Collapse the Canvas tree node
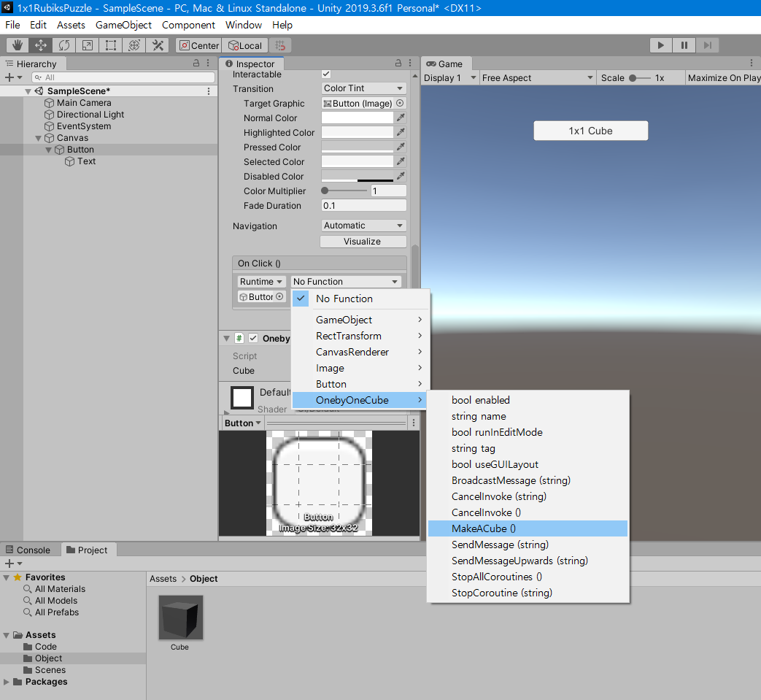This screenshot has width=761, height=700. tap(39, 139)
